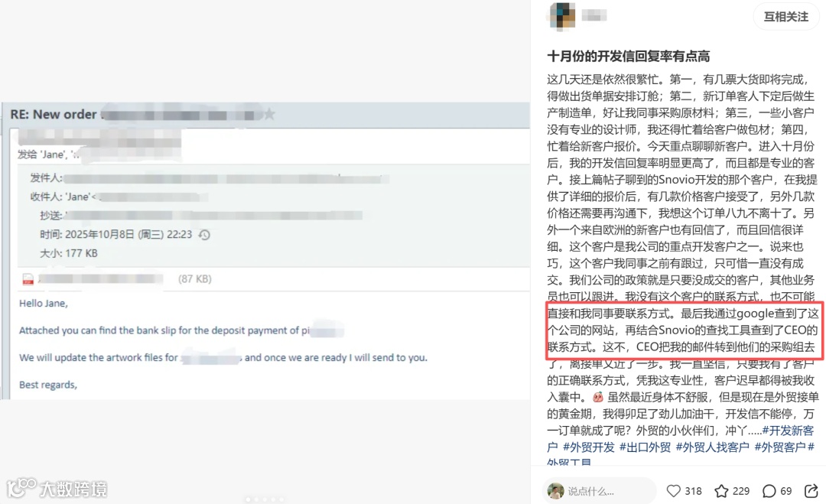Click the clock icon beside email time

coord(204,235)
